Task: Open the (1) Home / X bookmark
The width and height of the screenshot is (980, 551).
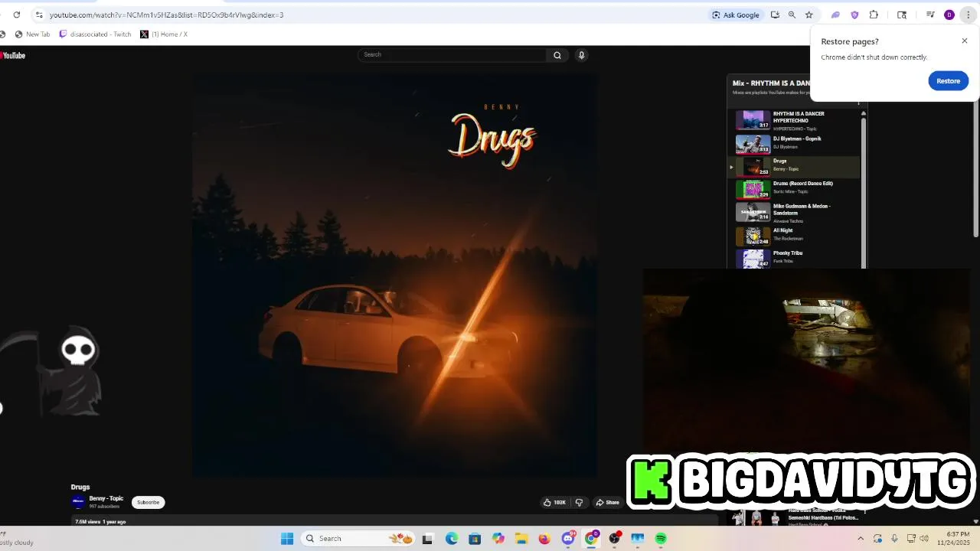Action: click(x=165, y=34)
